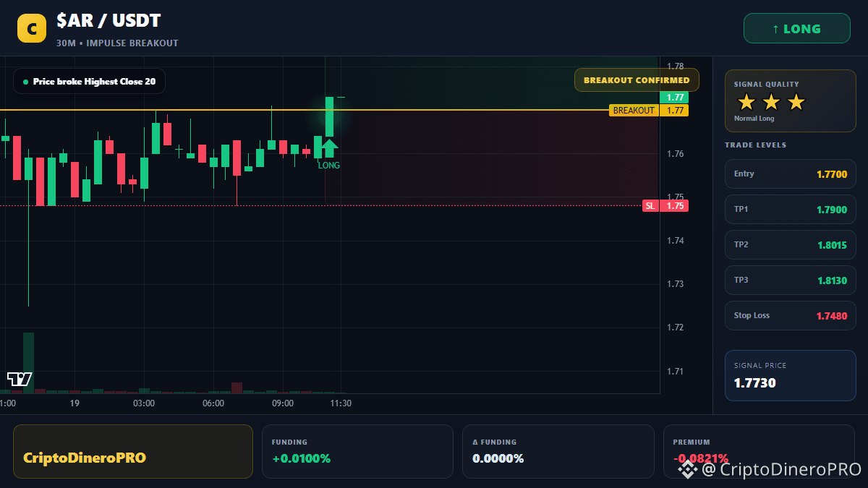Click the 1.78 price axis label
This screenshot has width=868, height=488.
click(675, 67)
